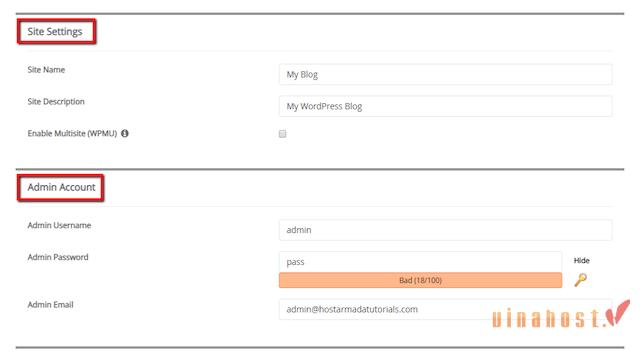
Task: Click the Admin Account heading
Action: (x=61, y=187)
